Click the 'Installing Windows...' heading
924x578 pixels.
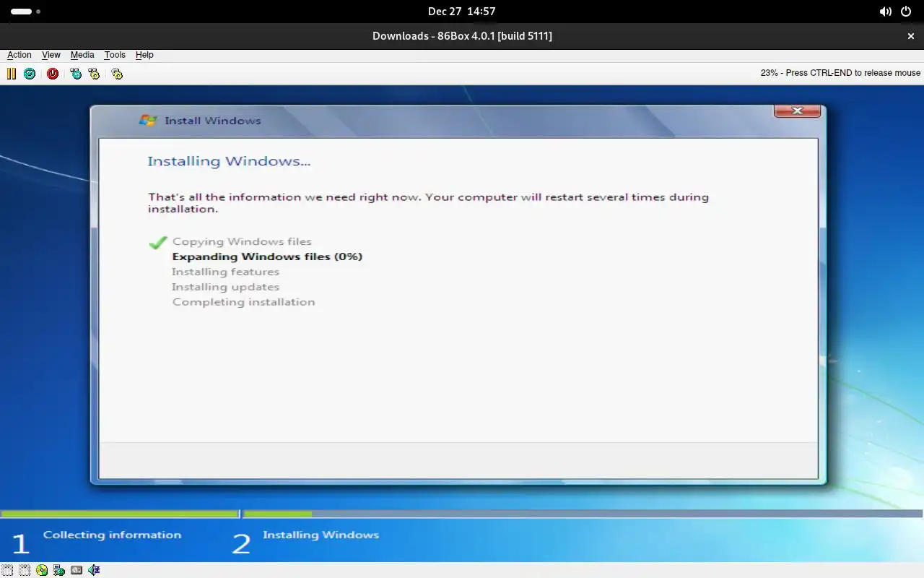click(229, 161)
